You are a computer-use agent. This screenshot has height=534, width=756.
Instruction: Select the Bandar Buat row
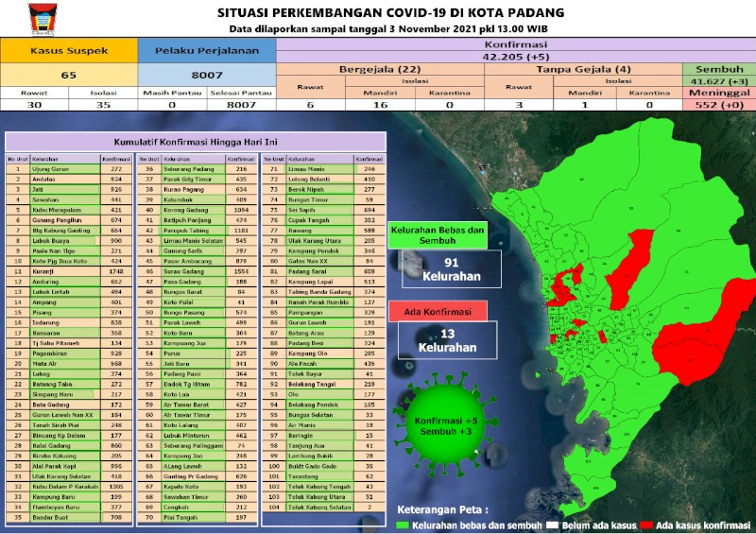click(69, 518)
